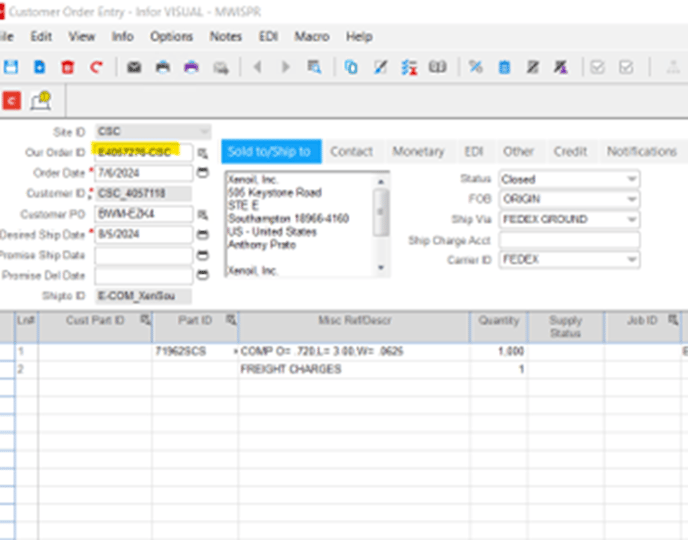Click the purple printer icon
The image size is (688, 540).
pyautogui.click(x=191, y=67)
